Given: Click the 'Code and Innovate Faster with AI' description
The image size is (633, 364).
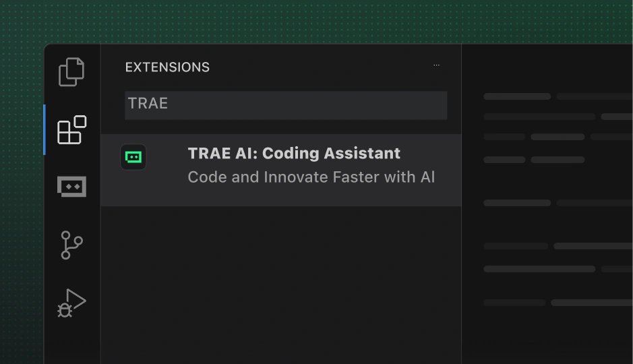Looking at the screenshot, I should (311, 177).
